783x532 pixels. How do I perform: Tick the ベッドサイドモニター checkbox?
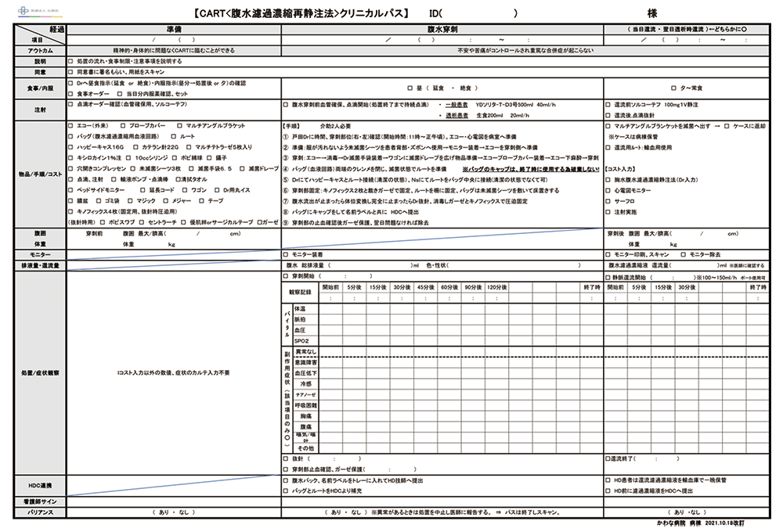[72, 190]
